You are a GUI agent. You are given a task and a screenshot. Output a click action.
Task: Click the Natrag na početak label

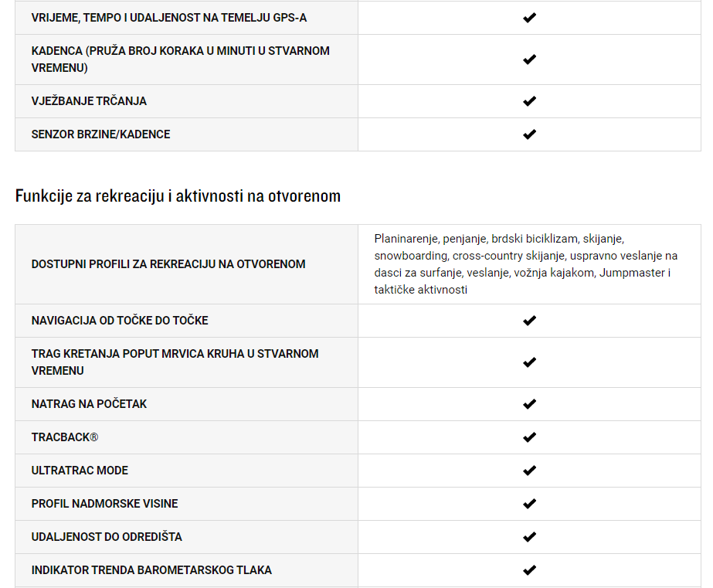89,404
